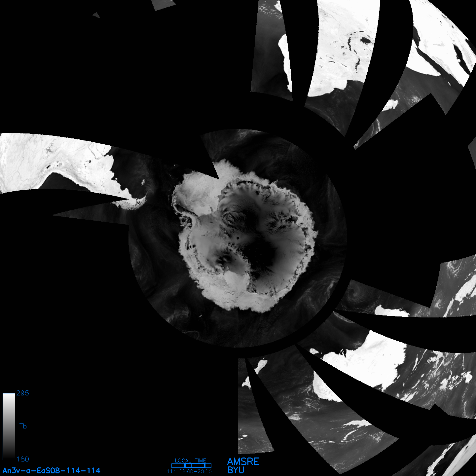Click the '180' minimum scale value
Viewport: 476px width, 476px height.
23,459
